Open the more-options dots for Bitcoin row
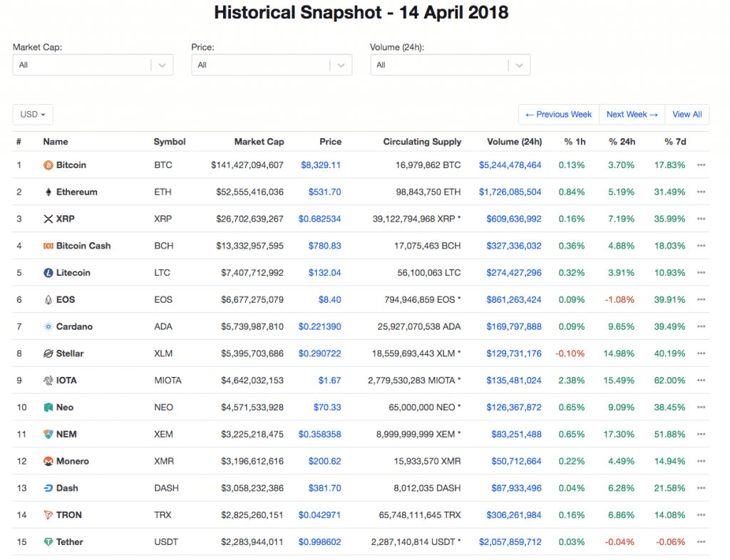The height and width of the screenshot is (560, 730). pos(701,165)
